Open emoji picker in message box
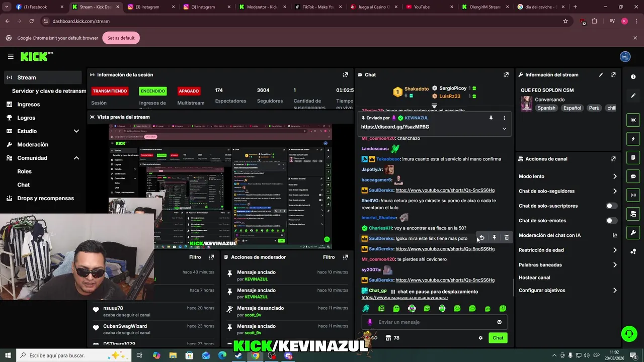 tap(499, 322)
